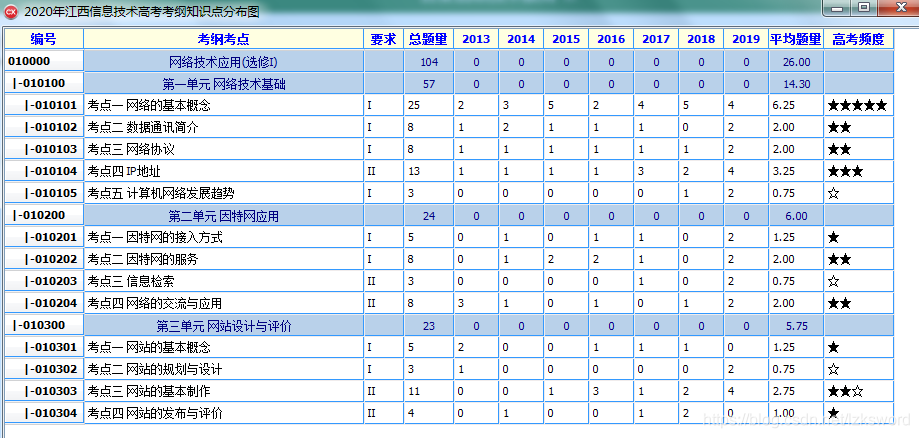Select tree row |-010303

[x=44, y=391]
